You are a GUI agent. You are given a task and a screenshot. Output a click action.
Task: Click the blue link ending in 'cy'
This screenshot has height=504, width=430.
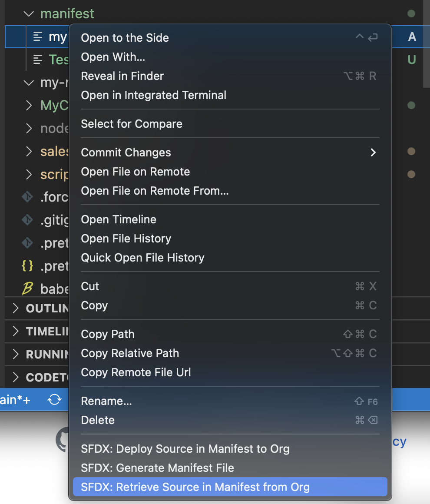[400, 441]
